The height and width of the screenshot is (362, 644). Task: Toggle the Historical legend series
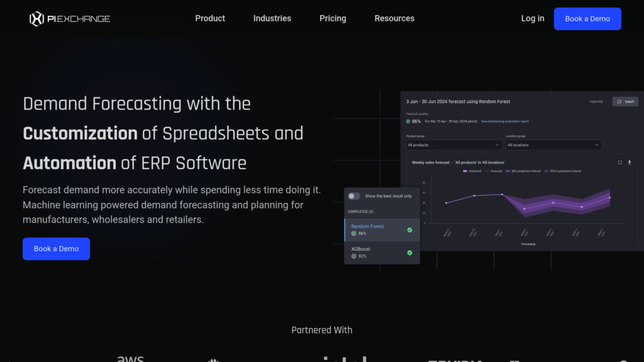click(x=473, y=171)
